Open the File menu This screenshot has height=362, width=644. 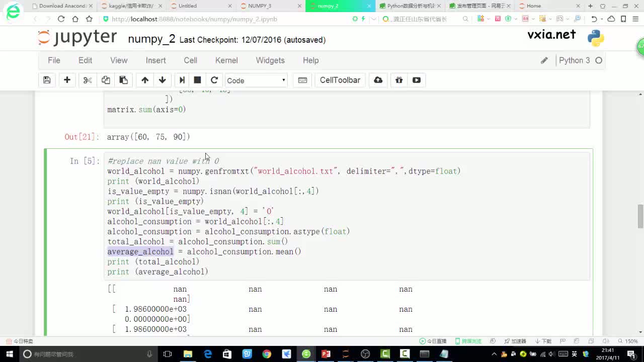54,60
